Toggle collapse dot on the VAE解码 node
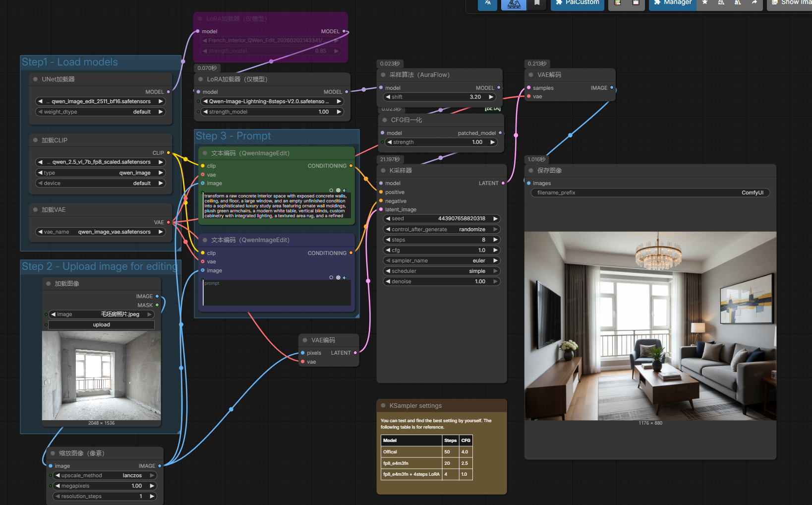Image resolution: width=812 pixels, height=505 pixels. point(531,75)
